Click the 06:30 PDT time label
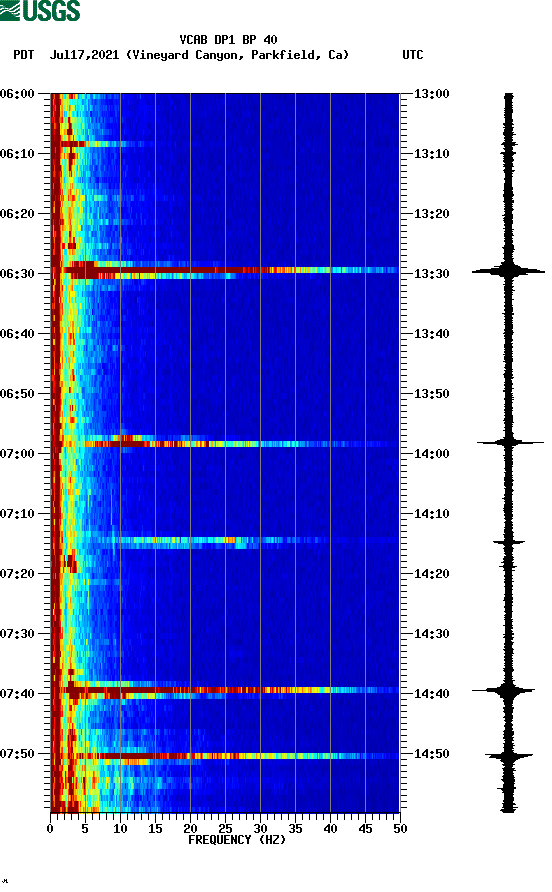Screen dimensions: 552x892 18,274
